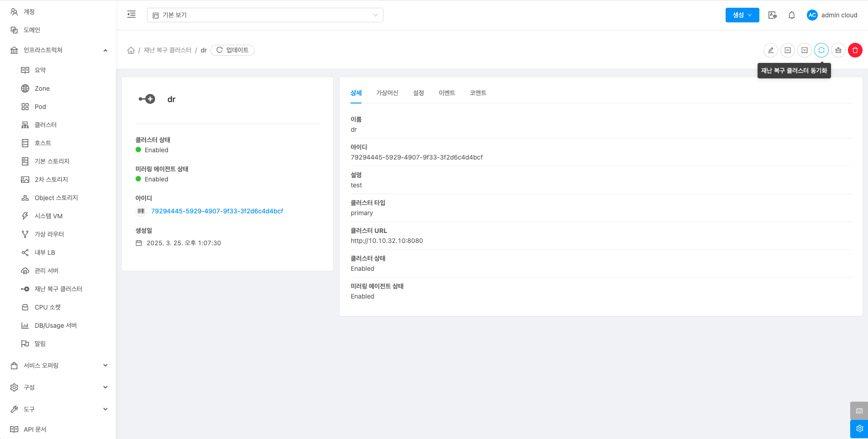Collapse the sidebar with the menu fold icon

point(131,15)
